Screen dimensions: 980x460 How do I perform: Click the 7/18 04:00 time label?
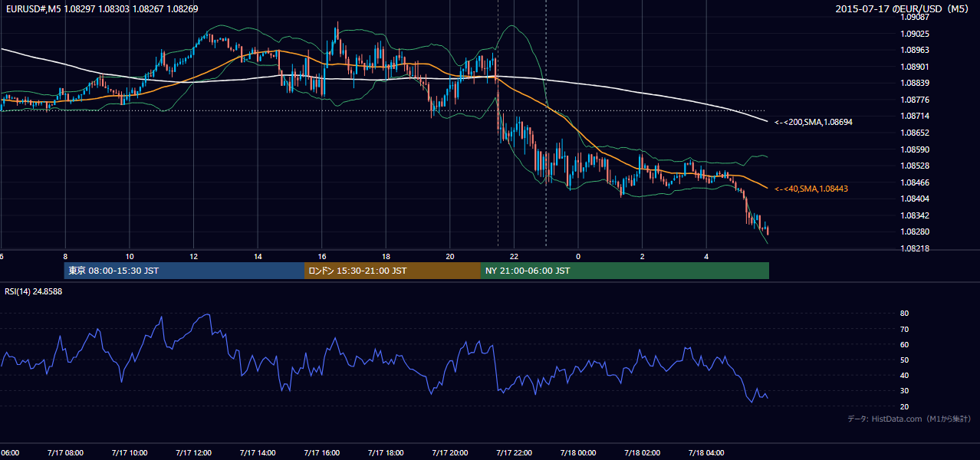706,453
